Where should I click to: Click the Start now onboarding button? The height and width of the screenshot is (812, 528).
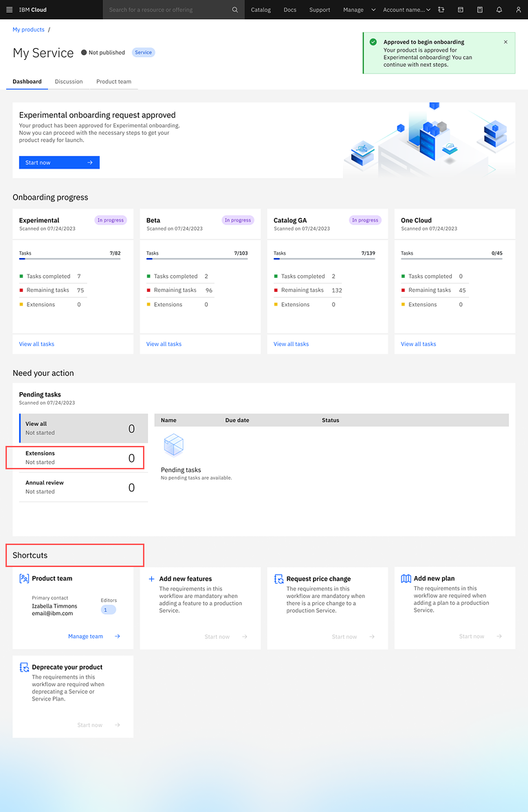pyautogui.click(x=59, y=162)
